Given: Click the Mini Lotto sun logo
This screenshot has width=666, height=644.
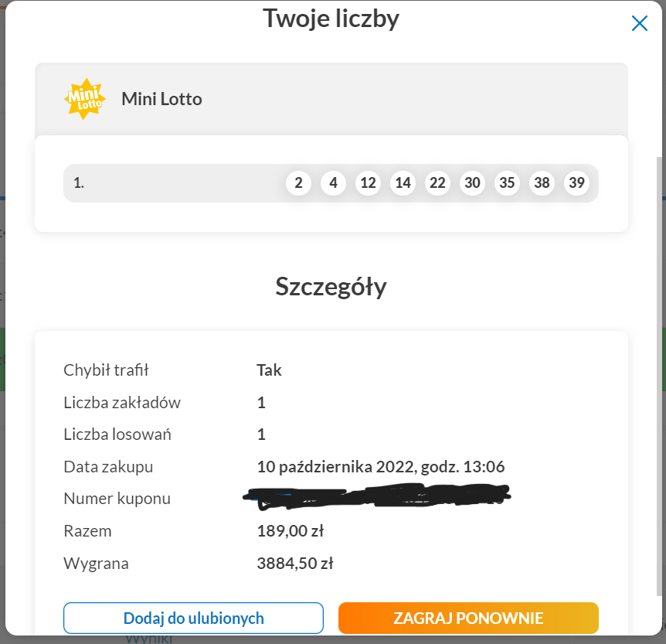Looking at the screenshot, I should click(85, 99).
